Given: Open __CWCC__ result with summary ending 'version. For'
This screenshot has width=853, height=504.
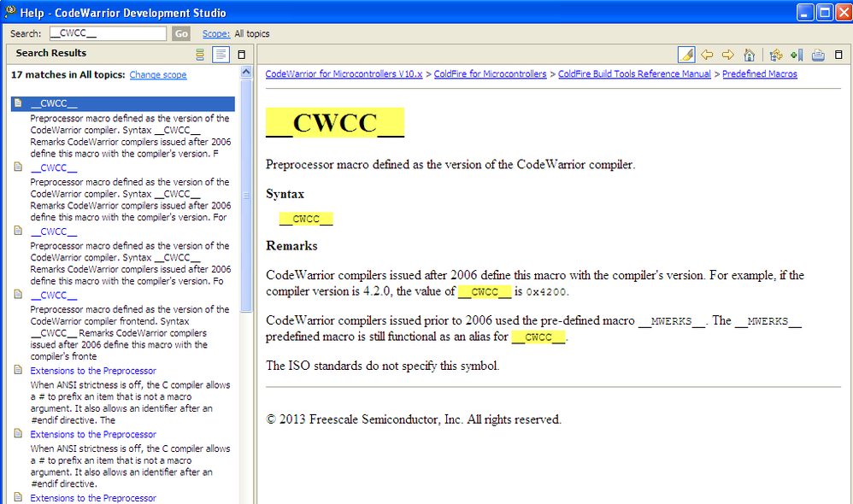Looking at the screenshot, I should click(54, 168).
